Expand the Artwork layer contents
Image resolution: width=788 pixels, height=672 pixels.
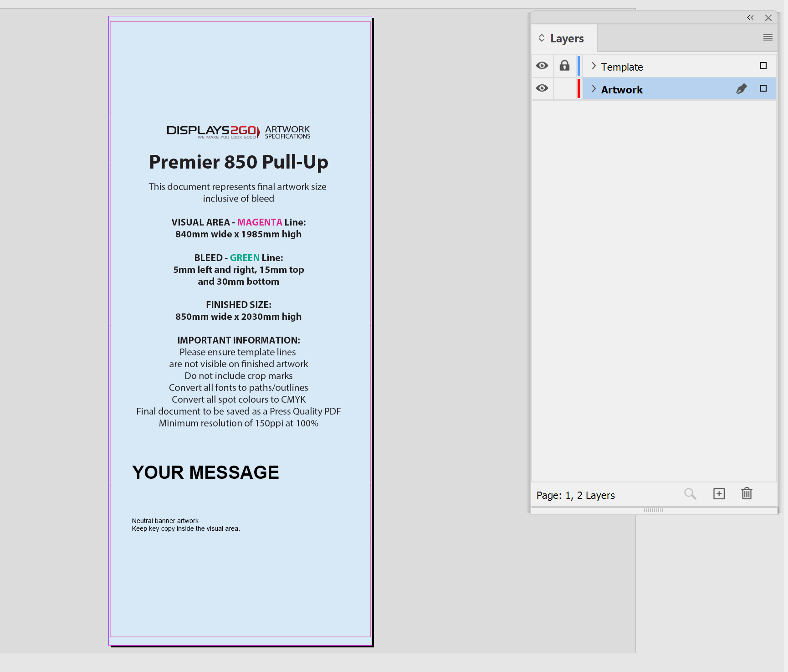coord(594,89)
